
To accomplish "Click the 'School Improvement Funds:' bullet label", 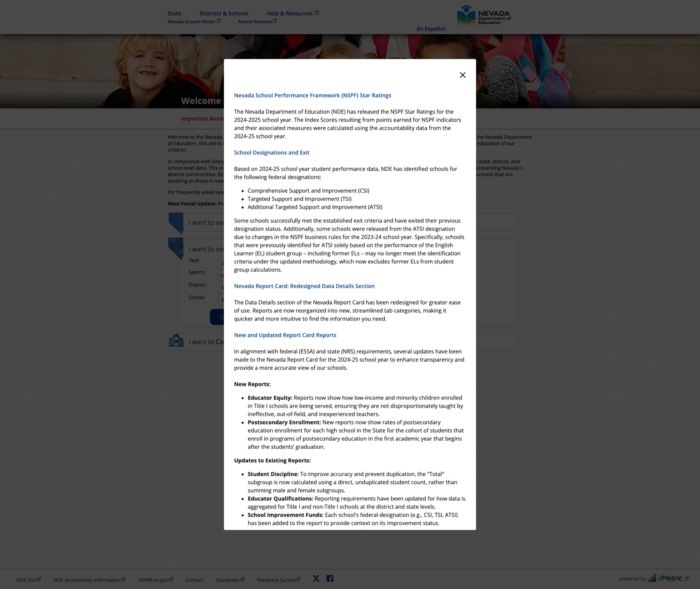I will point(286,515).
